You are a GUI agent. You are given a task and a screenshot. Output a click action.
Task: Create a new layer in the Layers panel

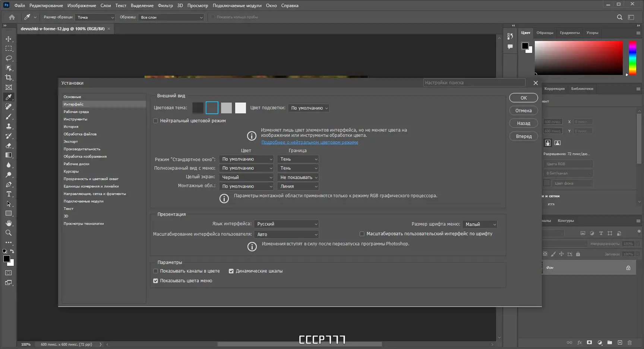click(x=620, y=342)
